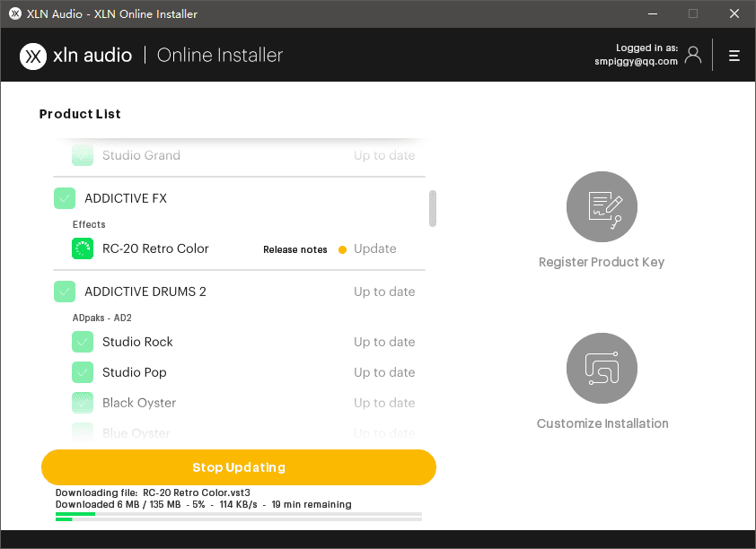
Task: Click the Customize Installation icon
Action: [x=602, y=369]
